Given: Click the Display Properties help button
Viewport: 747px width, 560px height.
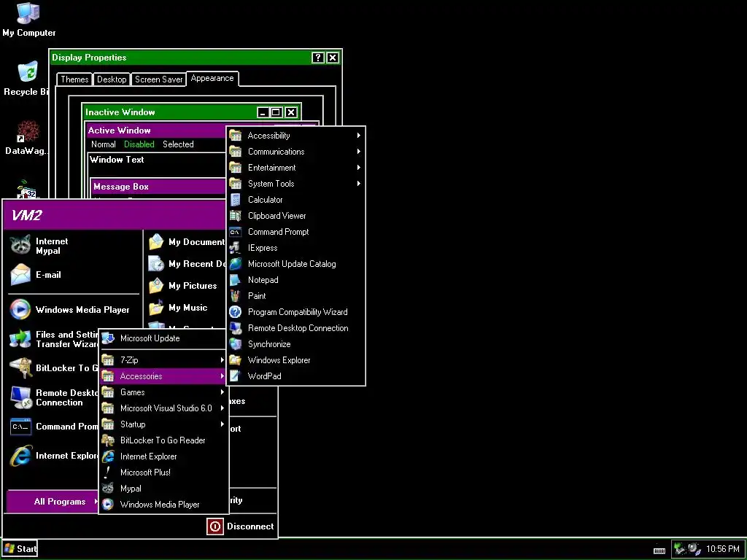Looking at the screenshot, I should [318, 58].
